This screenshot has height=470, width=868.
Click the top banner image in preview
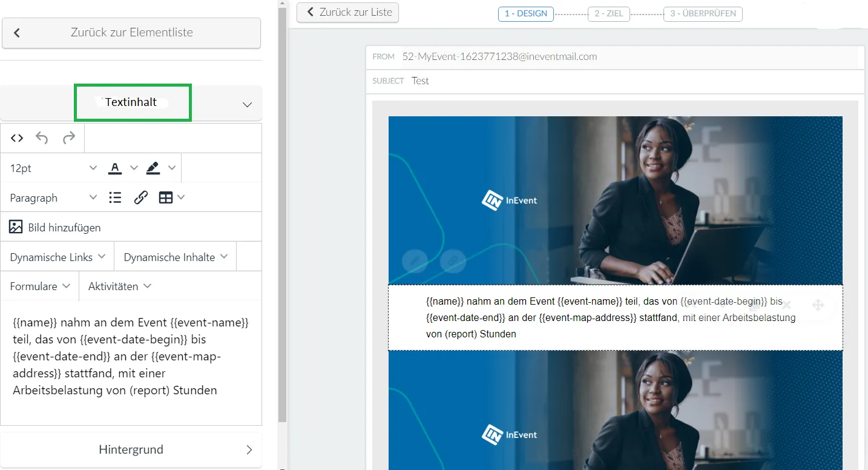click(x=615, y=200)
